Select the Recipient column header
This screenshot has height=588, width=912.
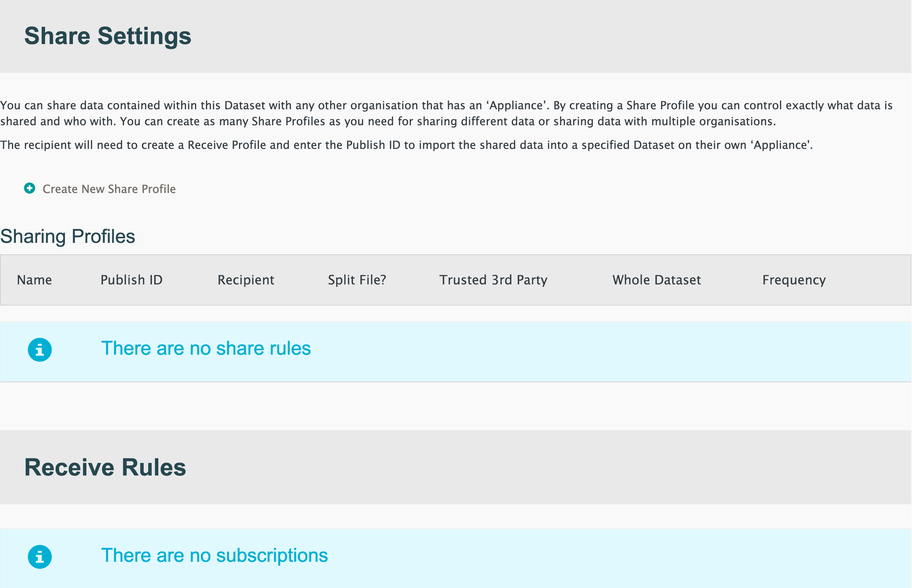coord(246,280)
